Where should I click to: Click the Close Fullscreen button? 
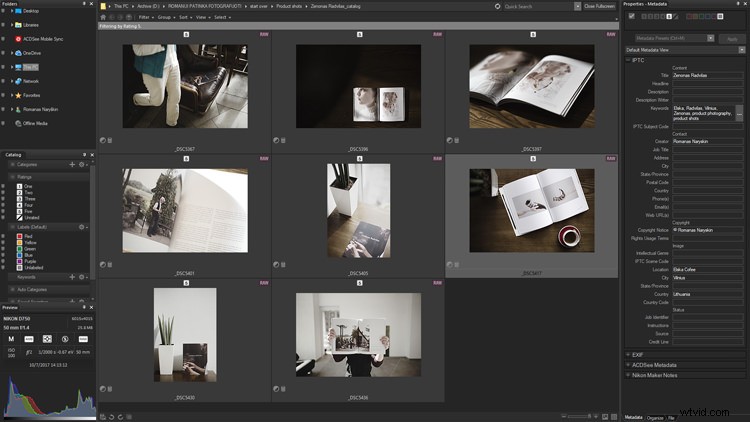(x=599, y=6)
